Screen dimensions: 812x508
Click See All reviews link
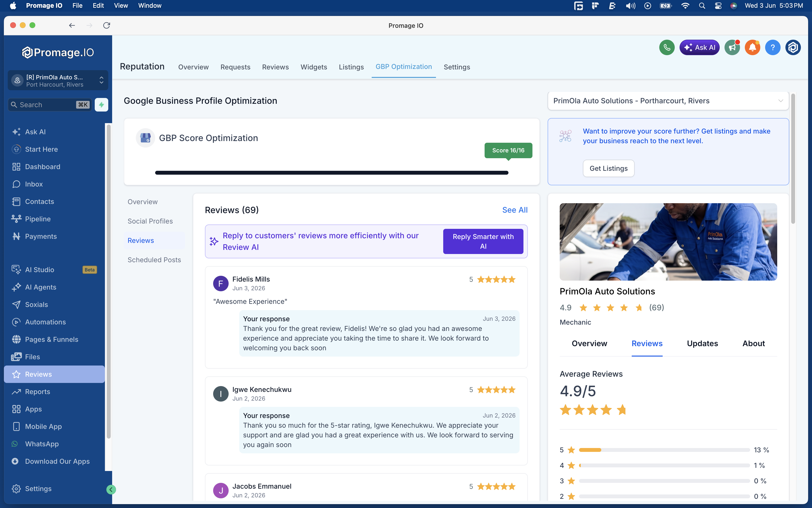(x=515, y=210)
